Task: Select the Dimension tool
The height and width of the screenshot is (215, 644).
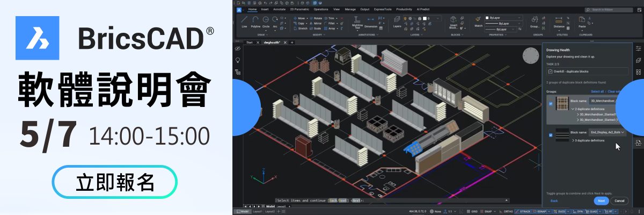Action: pyautogui.click(x=371, y=22)
